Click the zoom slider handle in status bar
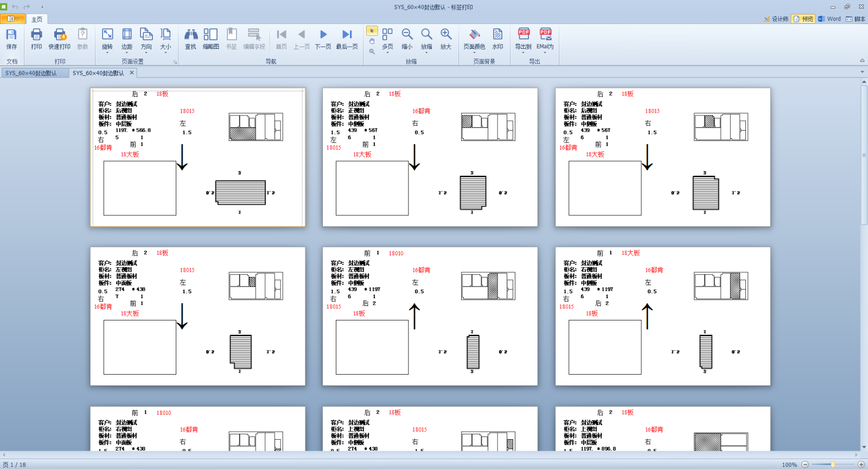 [833, 465]
